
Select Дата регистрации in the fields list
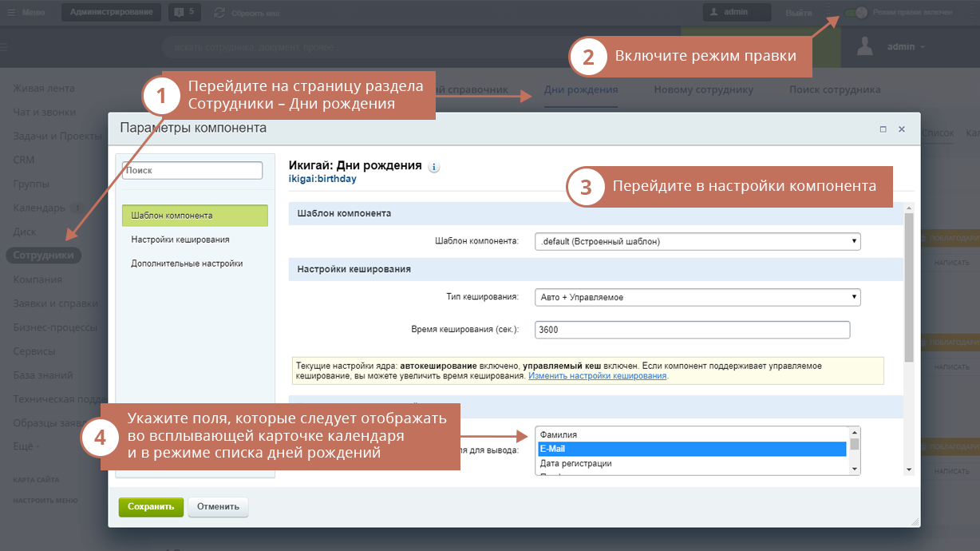tap(692, 463)
